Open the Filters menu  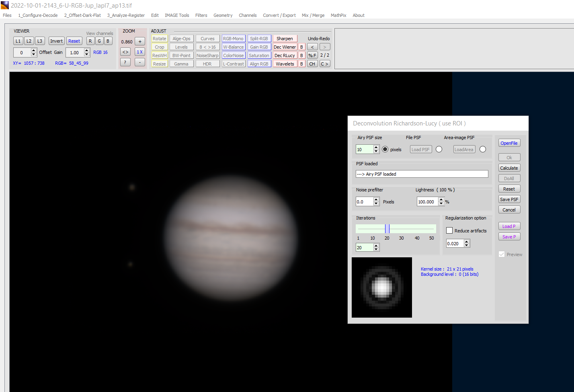coord(201,15)
